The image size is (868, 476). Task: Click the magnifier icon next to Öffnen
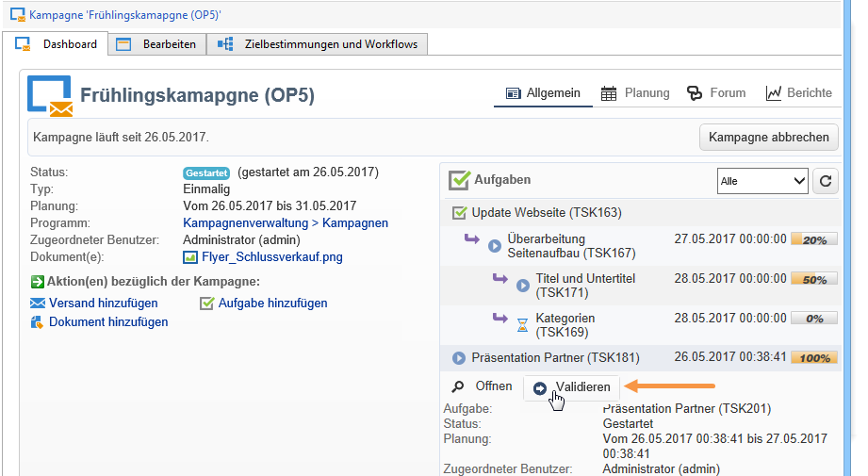click(x=458, y=386)
